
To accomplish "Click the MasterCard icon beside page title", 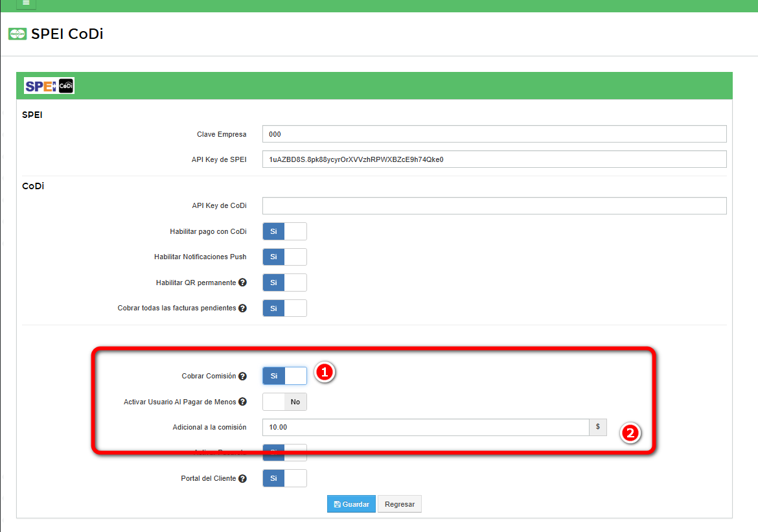I will 17,34.
